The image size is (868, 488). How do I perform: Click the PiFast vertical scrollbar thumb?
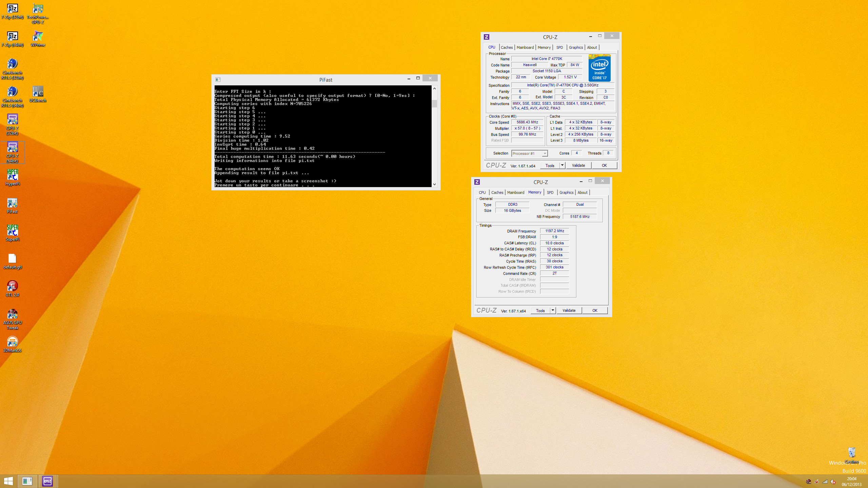[434, 103]
